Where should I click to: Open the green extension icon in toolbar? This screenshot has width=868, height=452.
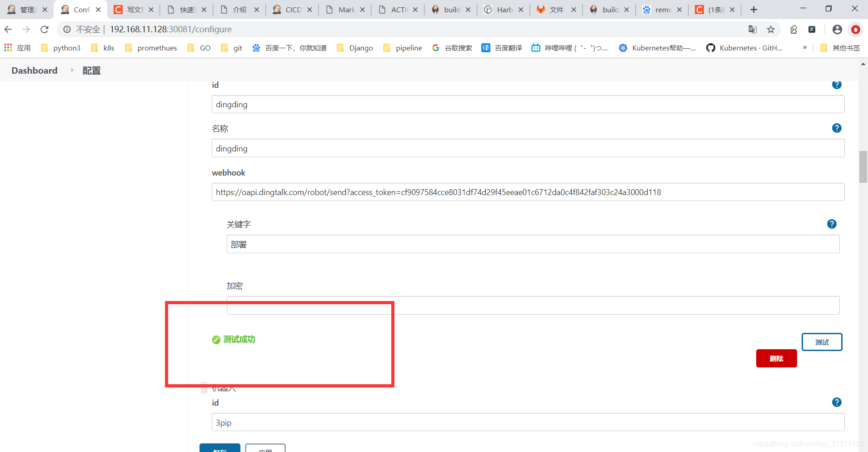[x=793, y=30]
